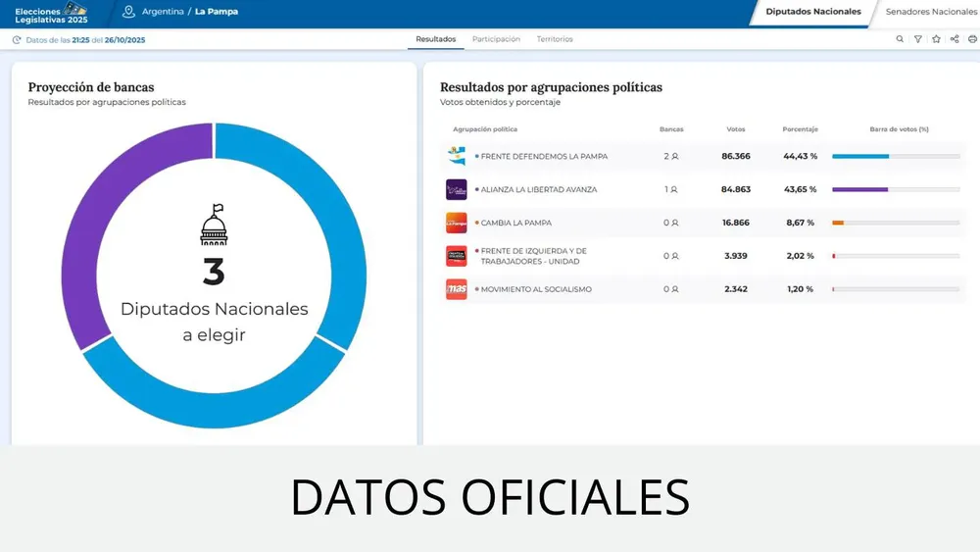Click the star favorites icon
Screen dimensions: 980x552
937,39
